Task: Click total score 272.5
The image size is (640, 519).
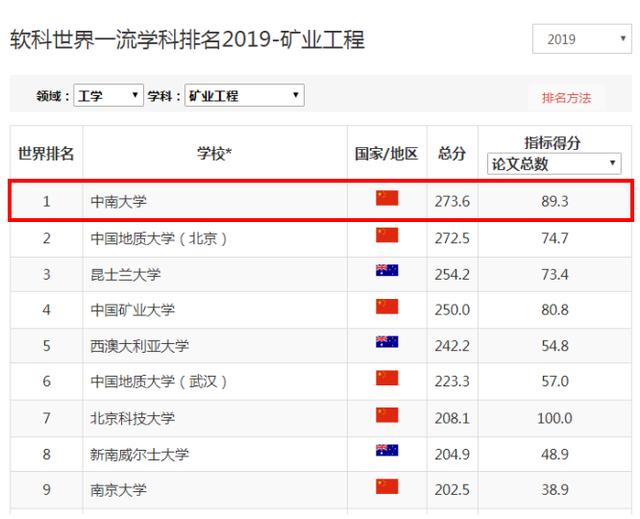Action: 452,238
